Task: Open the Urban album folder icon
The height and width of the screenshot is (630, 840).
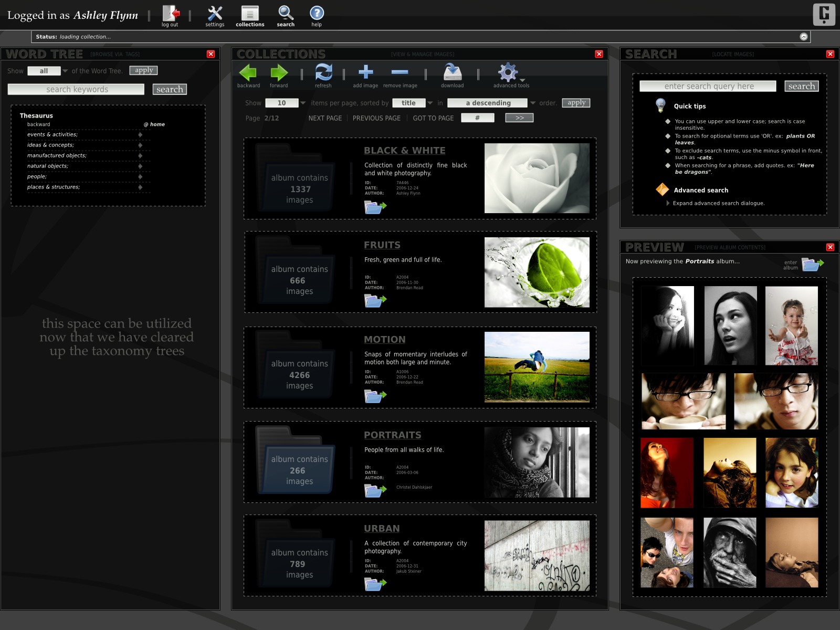Action: [375, 584]
